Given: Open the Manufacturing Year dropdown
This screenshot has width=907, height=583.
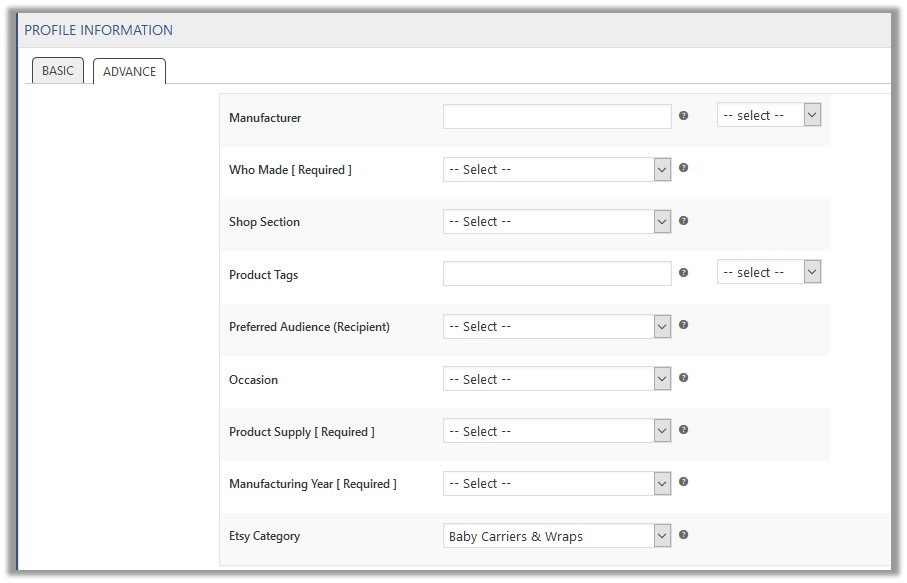Looking at the screenshot, I should (556, 484).
